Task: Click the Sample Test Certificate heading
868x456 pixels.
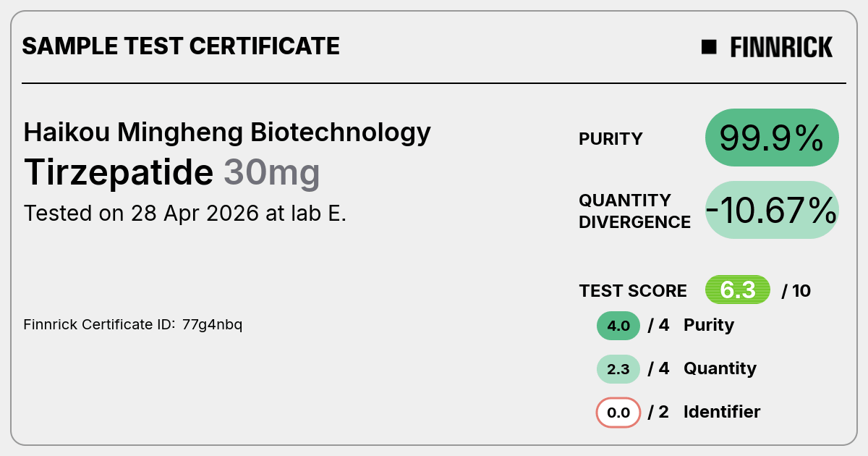Action: (181, 46)
